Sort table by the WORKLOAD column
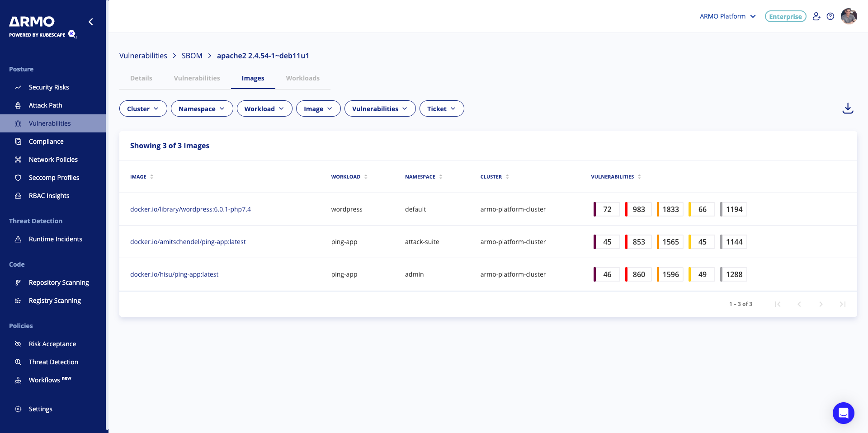This screenshot has height=433, width=868. [349, 177]
